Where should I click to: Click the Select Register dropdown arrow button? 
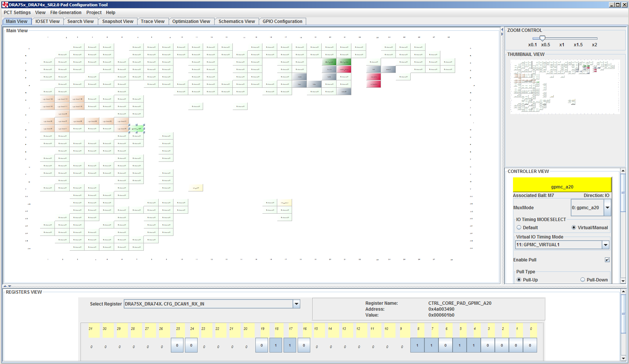point(297,304)
